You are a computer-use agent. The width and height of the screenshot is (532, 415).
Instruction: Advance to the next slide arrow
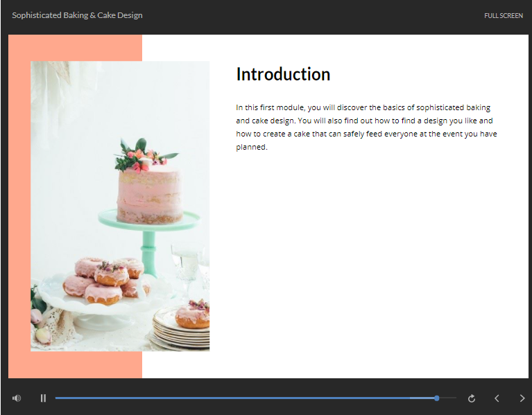(x=522, y=398)
